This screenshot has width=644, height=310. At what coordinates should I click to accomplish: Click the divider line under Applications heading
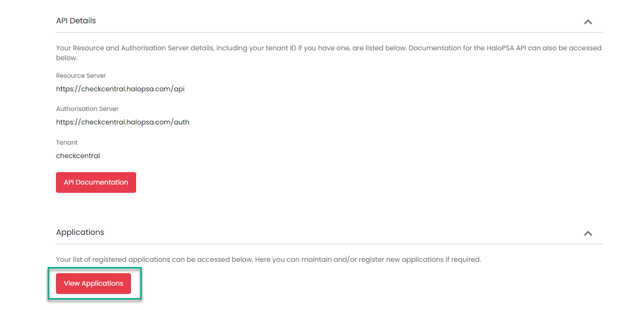[329, 244]
